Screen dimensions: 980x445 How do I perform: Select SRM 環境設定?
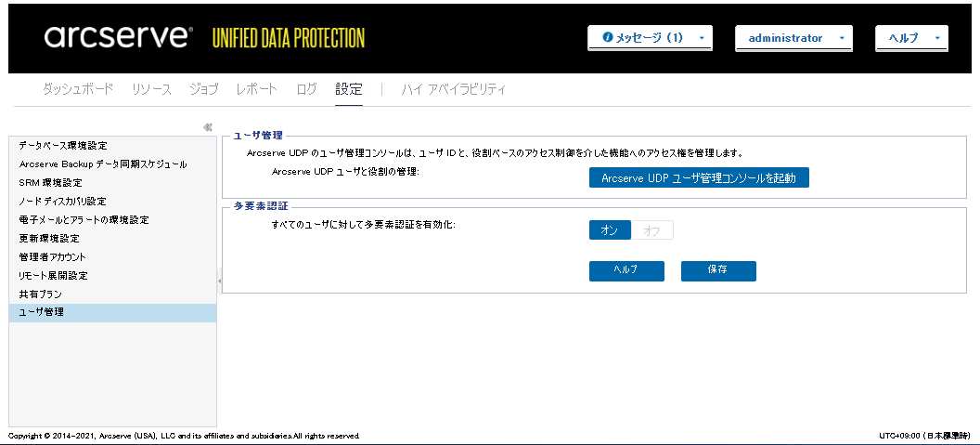pyautogui.click(x=112, y=183)
